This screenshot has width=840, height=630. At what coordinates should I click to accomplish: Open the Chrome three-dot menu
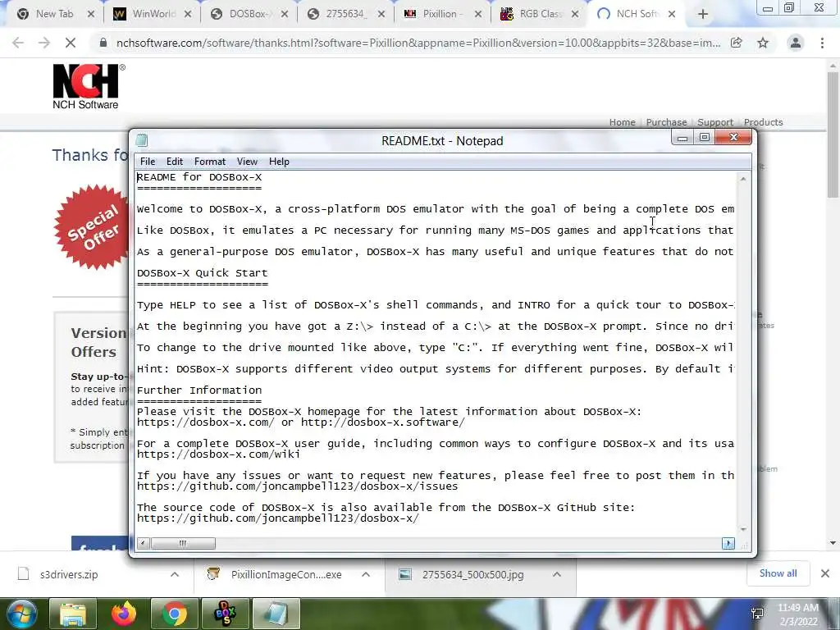822,43
